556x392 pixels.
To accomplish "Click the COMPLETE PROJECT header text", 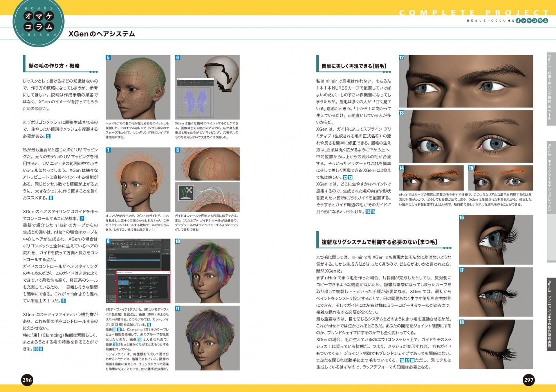I will tap(474, 13).
